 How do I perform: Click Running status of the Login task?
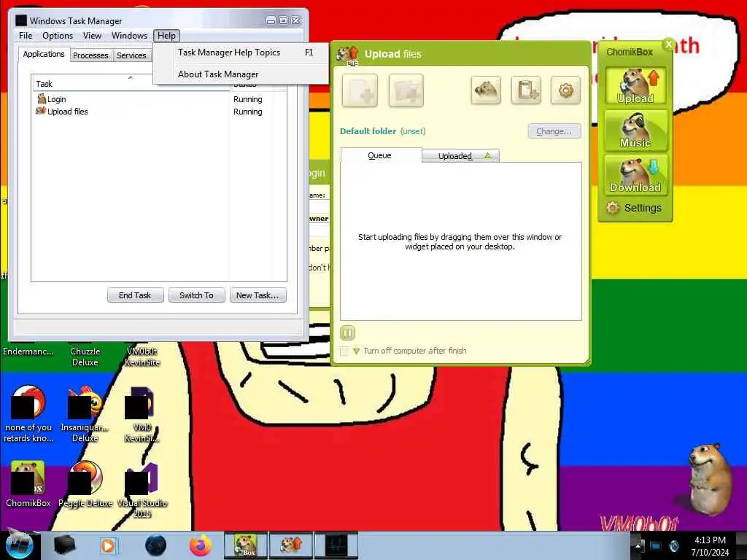pos(248,99)
